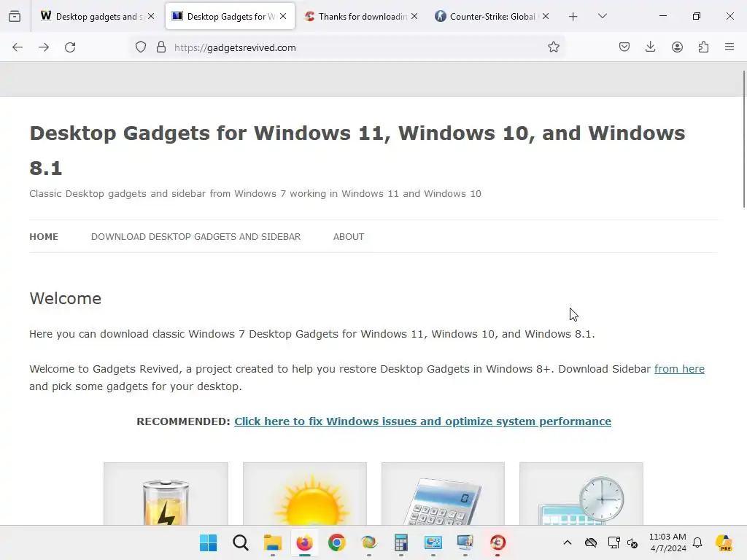The width and height of the screenshot is (747, 560).
Task: Save page to Pocket
Action: (x=624, y=47)
